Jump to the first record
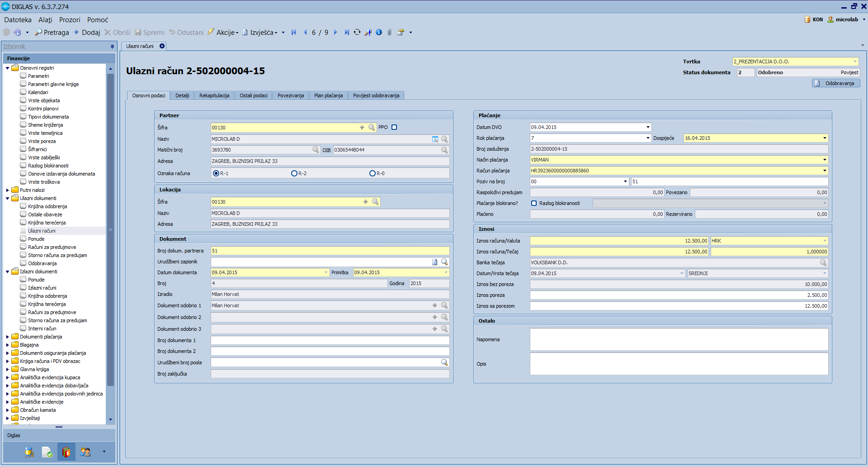Viewport: 868px width, 467px height. (x=294, y=32)
